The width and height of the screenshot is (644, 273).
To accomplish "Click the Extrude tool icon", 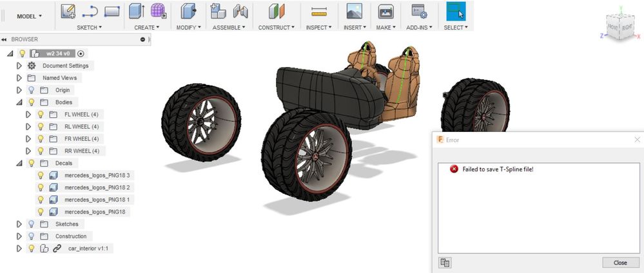I will 137,11.
